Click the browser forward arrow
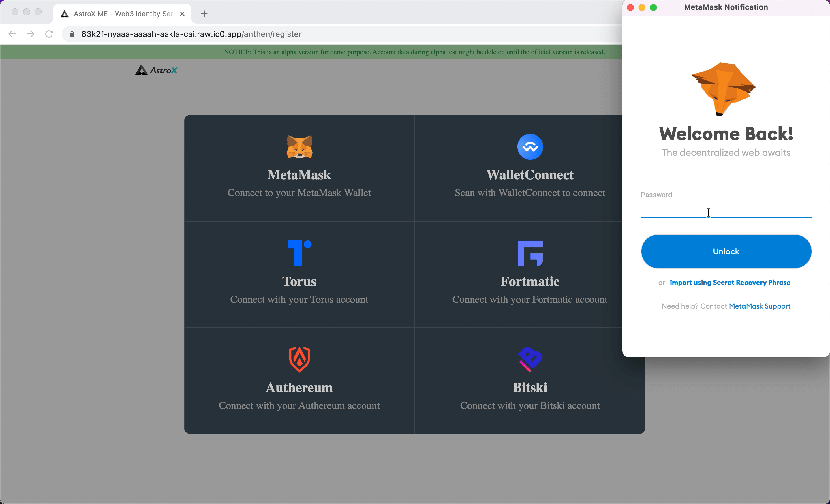This screenshot has width=830, height=504. pos(31,34)
